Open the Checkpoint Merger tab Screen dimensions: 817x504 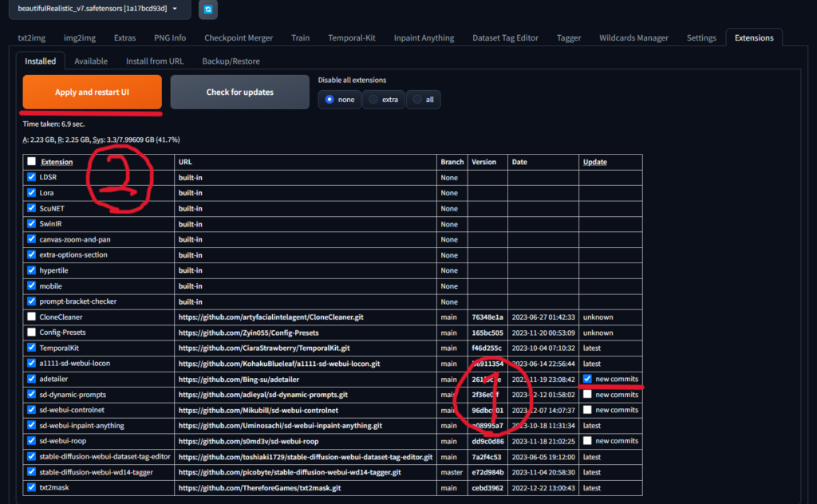pyautogui.click(x=239, y=37)
